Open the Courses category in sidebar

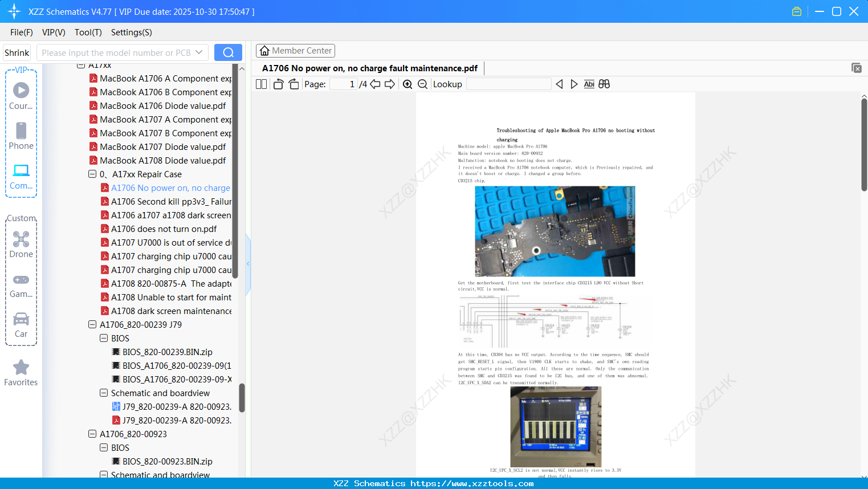[21, 96]
